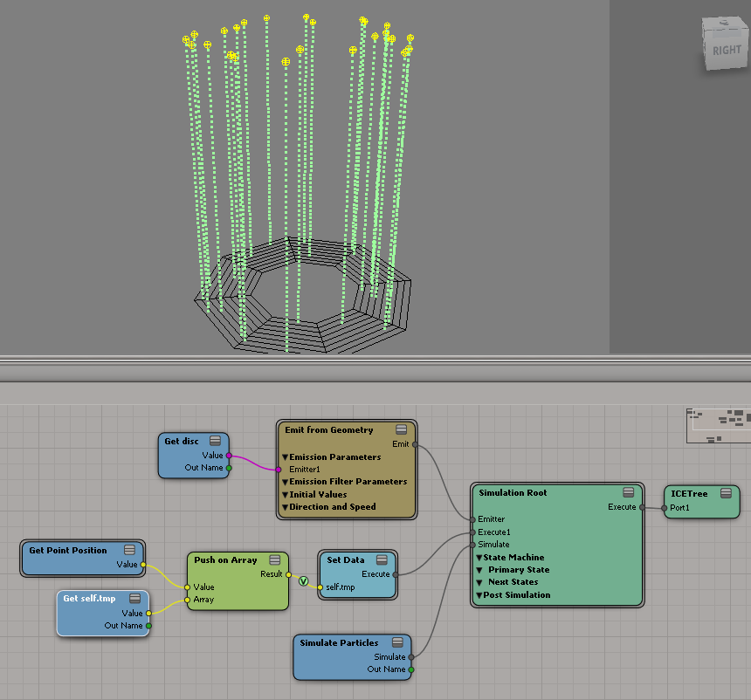751x700 pixels.
Task: Click the ICE tree overview minimap
Action: (x=716, y=425)
